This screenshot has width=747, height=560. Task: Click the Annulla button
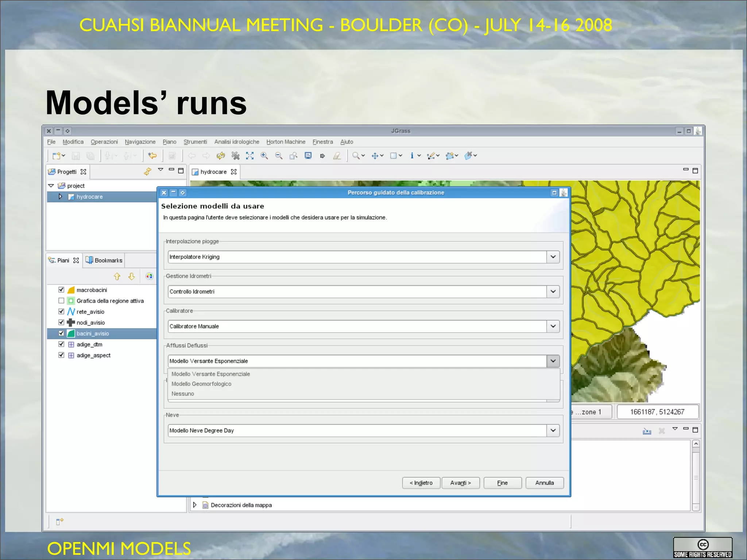544,483
